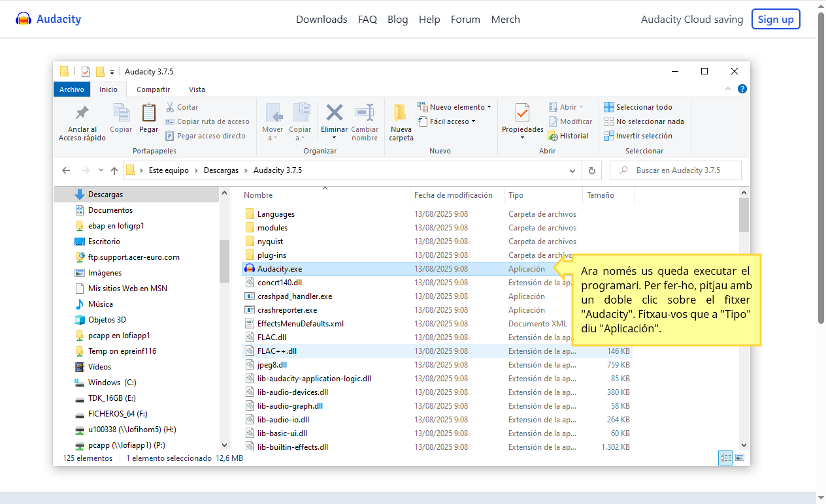This screenshot has height=504, width=826.
Task: Open the Historial command
Action: pyautogui.click(x=569, y=136)
